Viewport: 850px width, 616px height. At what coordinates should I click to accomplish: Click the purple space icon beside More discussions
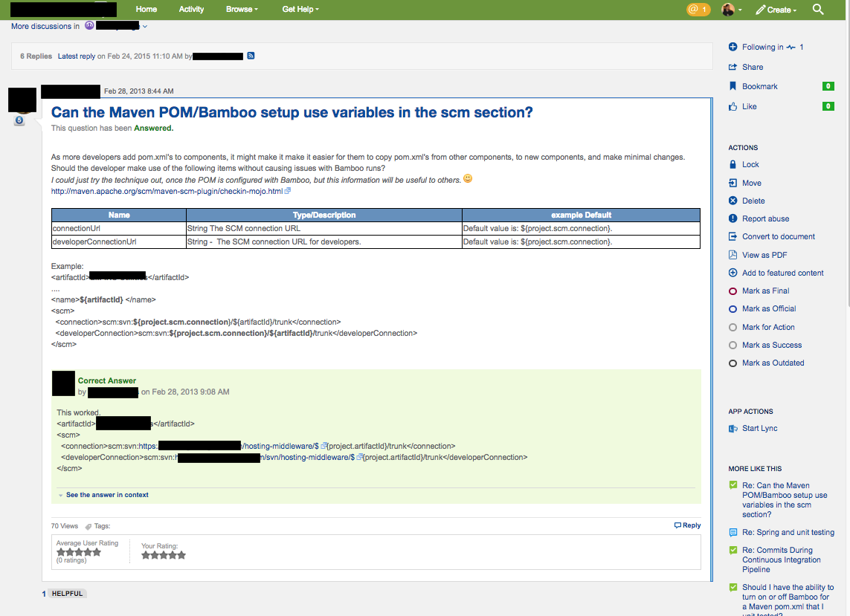89,25
